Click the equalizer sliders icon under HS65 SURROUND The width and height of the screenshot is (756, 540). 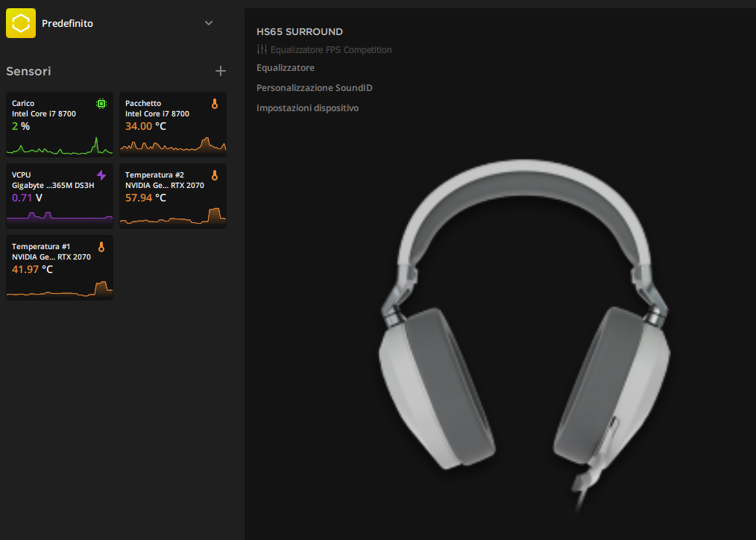pos(262,49)
